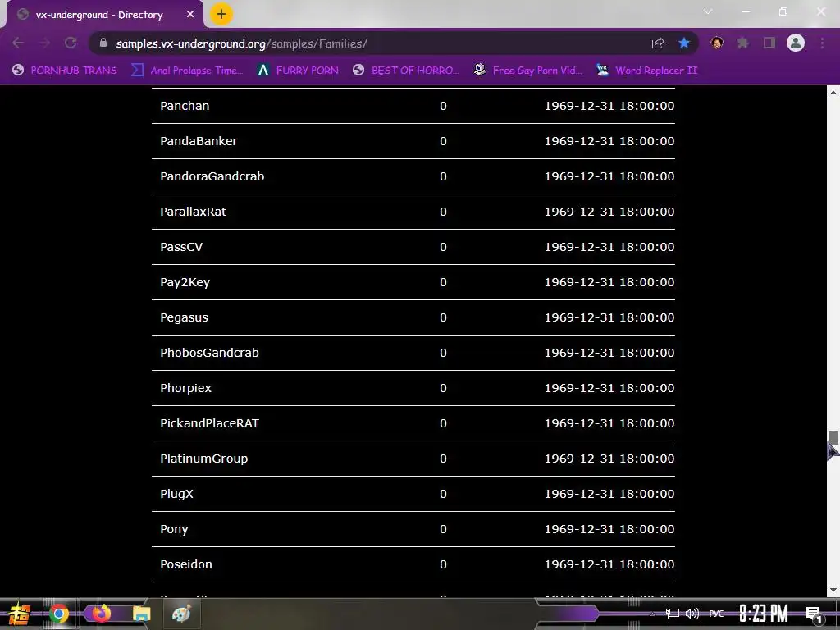Click the 8:23 PM taskbar clock
Viewport: 840px width, 630px height.
764,614
